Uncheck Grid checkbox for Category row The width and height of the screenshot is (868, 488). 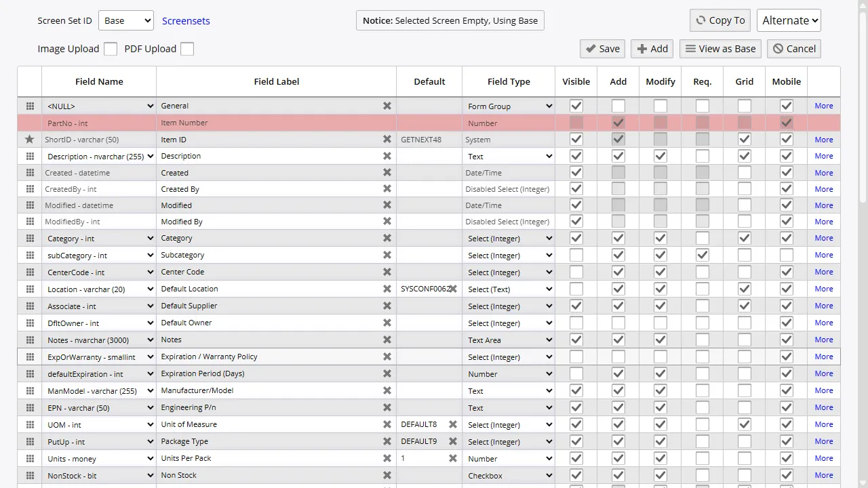click(x=744, y=238)
